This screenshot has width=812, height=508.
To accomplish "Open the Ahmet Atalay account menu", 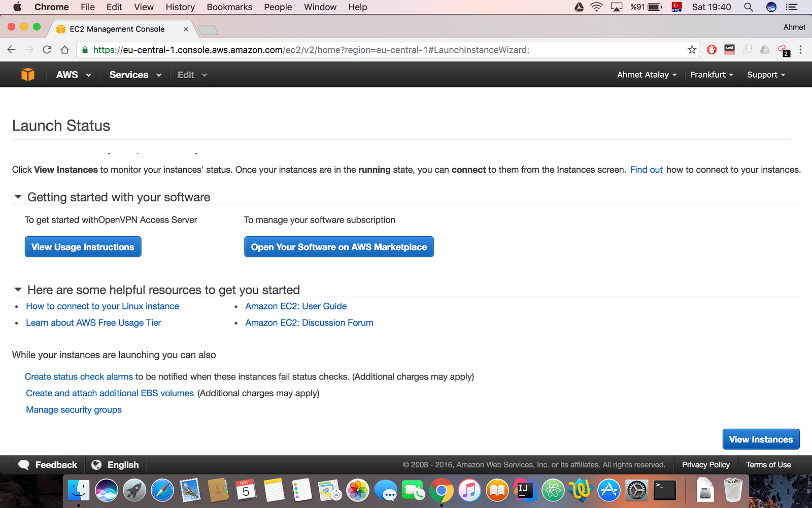I will [x=647, y=75].
